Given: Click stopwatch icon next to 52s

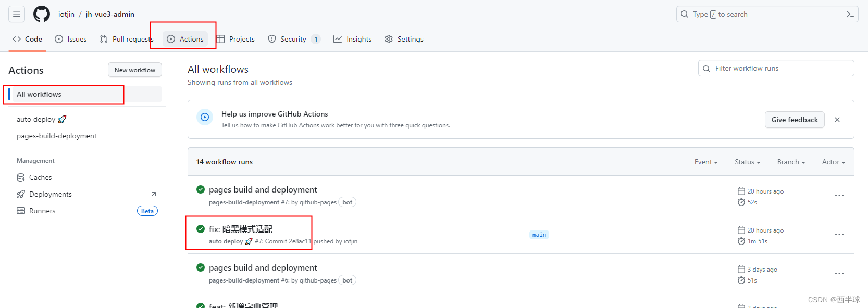Looking at the screenshot, I should coord(741,202).
